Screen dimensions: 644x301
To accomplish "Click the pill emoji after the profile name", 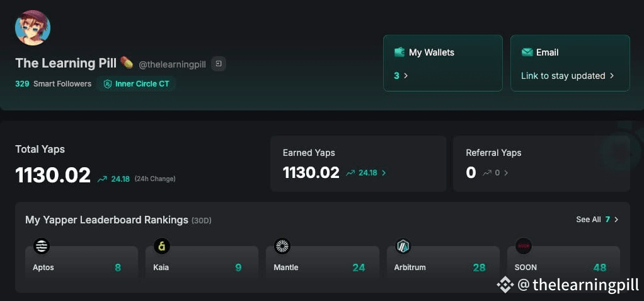I will click(127, 63).
